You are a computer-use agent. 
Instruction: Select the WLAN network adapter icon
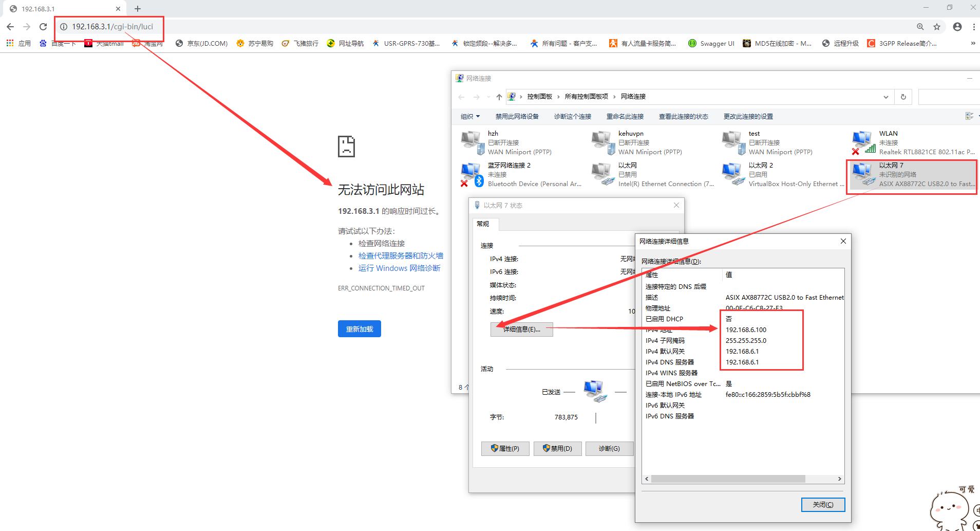pyautogui.click(x=863, y=142)
